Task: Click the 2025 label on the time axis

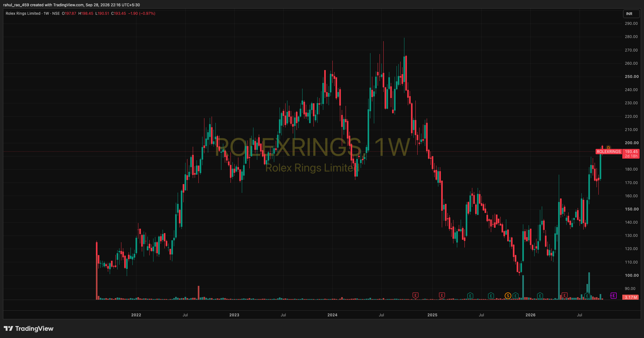Action: coord(432,315)
